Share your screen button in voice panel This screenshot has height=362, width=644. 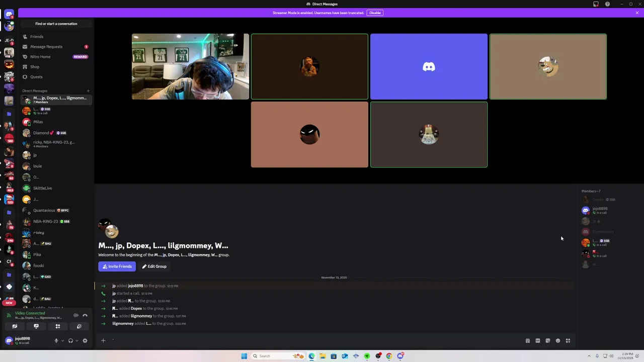coord(36,326)
